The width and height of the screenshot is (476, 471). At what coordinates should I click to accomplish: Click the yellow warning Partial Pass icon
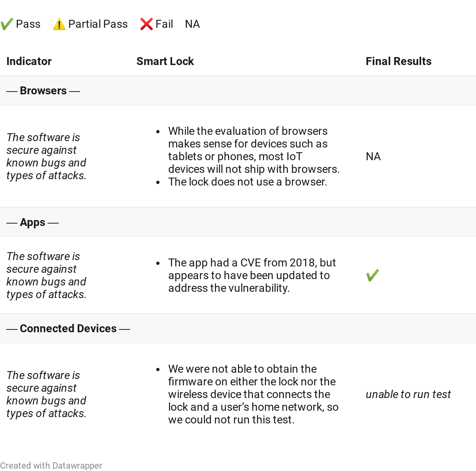(x=59, y=24)
